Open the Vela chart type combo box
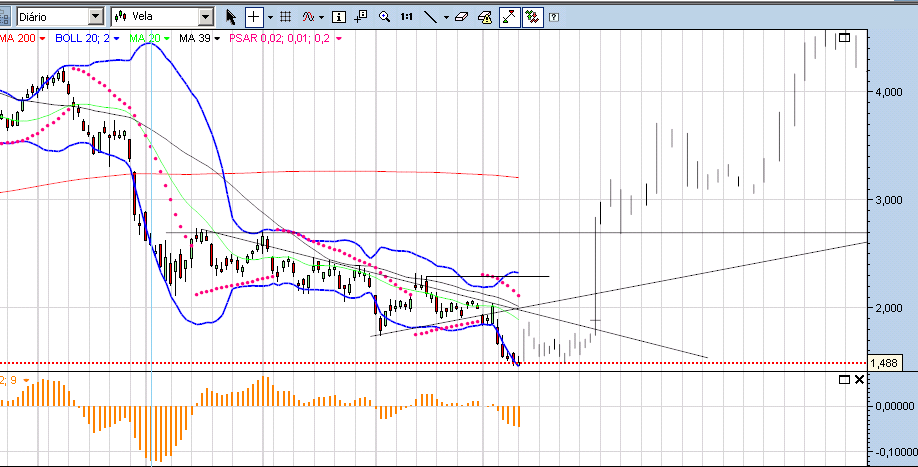 tap(162, 16)
